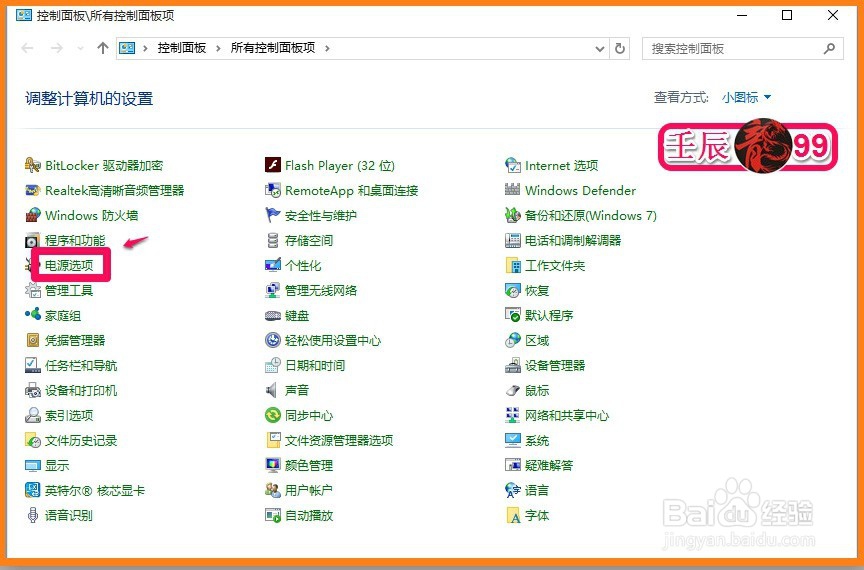Click the 字体 fonts icon
The height and width of the screenshot is (570, 864).
coord(513,515)
